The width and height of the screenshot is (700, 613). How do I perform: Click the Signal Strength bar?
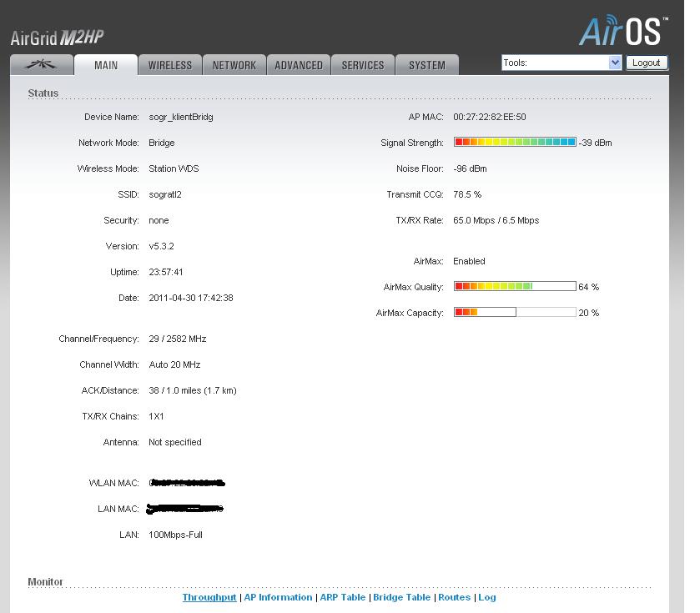(x=515, y=142)
